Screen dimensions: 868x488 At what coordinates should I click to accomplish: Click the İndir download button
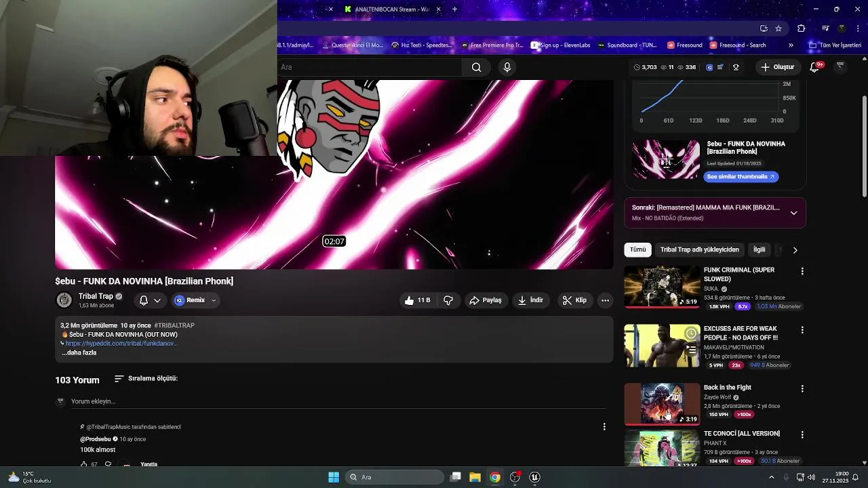(530, 300)
